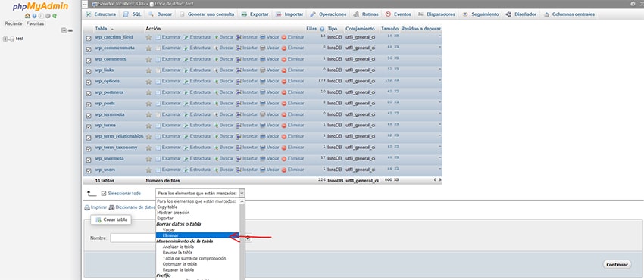
Task: Toggle the wp_terms row checkbox
Action: click(x=89, y=126)
